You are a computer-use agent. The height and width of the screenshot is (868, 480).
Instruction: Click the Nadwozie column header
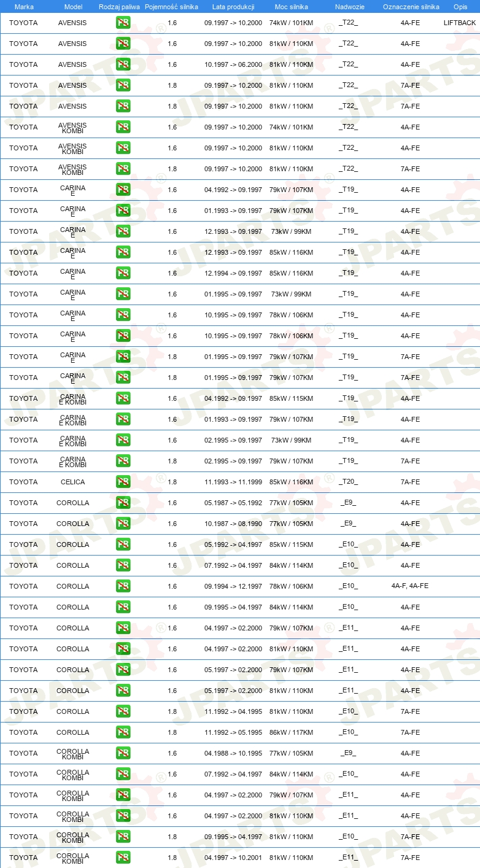(x=349, y=7)
